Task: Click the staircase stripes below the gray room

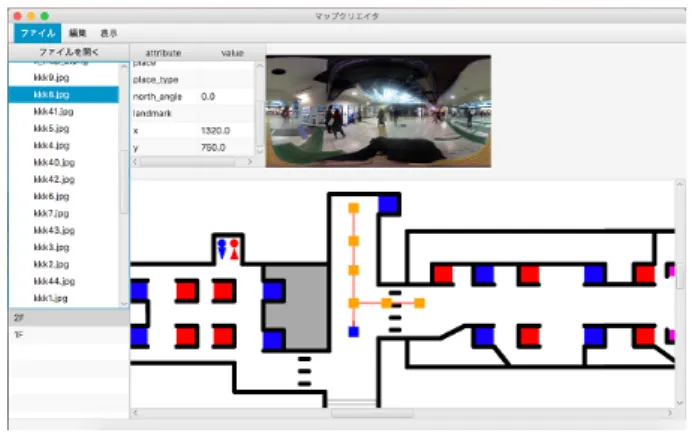Action: click(304, 371)
